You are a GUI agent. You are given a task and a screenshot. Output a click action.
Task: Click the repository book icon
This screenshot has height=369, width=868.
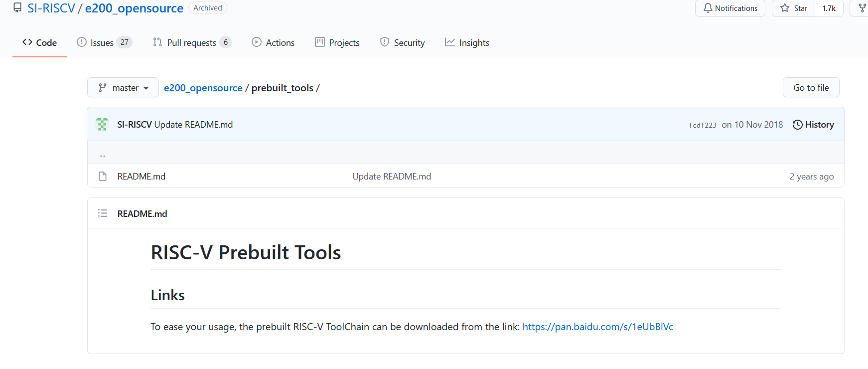click(17, 8)
